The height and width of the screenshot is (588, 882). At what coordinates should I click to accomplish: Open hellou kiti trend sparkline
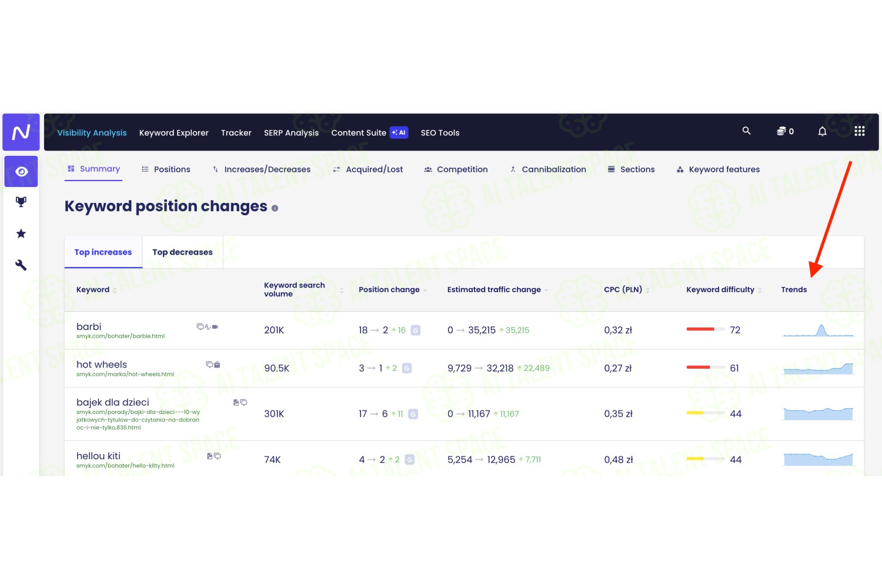coord(818,459)
